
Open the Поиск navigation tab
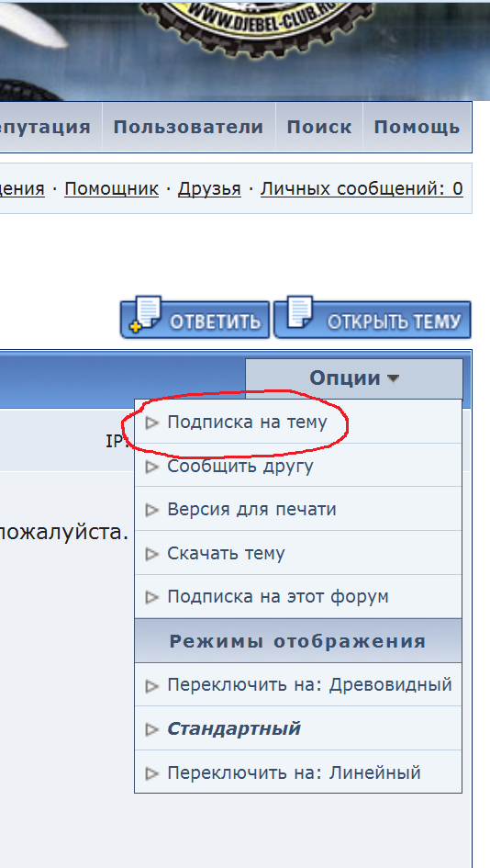[x=319, y=127]
